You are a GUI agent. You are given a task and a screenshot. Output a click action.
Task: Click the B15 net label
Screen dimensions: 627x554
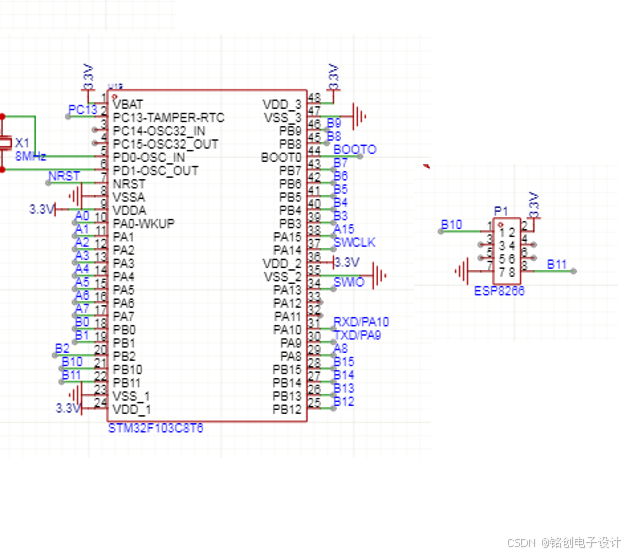pos(343,362)
